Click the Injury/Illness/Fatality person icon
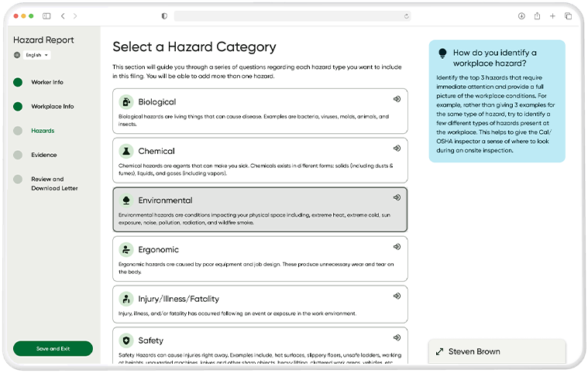The width and height of the screenshot is (588, 373). click(126, 299)
